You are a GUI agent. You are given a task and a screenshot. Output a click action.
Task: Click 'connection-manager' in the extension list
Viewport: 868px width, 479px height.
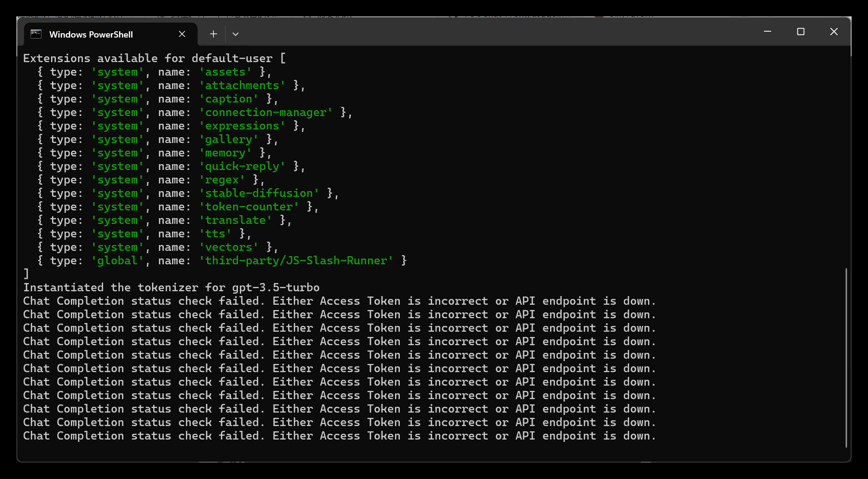[266, 113]
